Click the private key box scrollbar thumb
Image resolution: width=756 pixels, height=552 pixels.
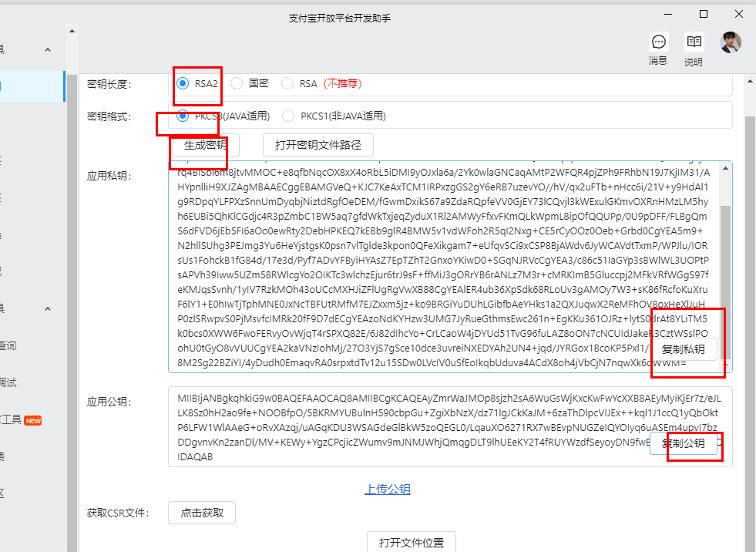726,282
